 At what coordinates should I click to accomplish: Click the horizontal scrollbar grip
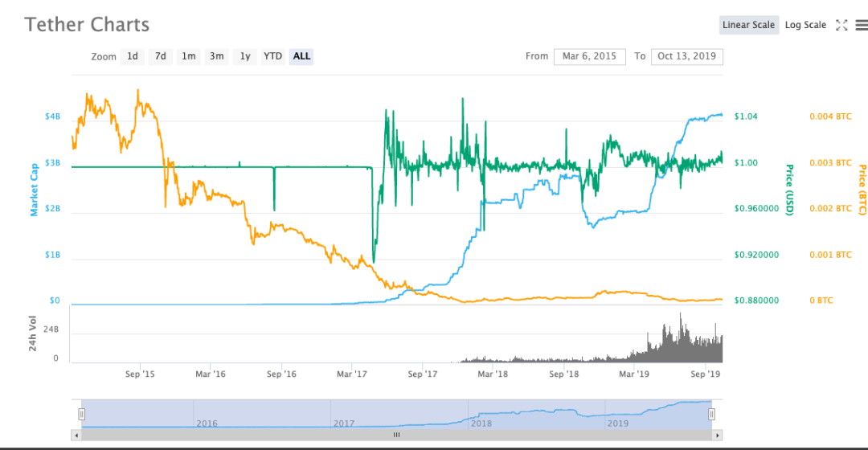[x=396, y=435]
